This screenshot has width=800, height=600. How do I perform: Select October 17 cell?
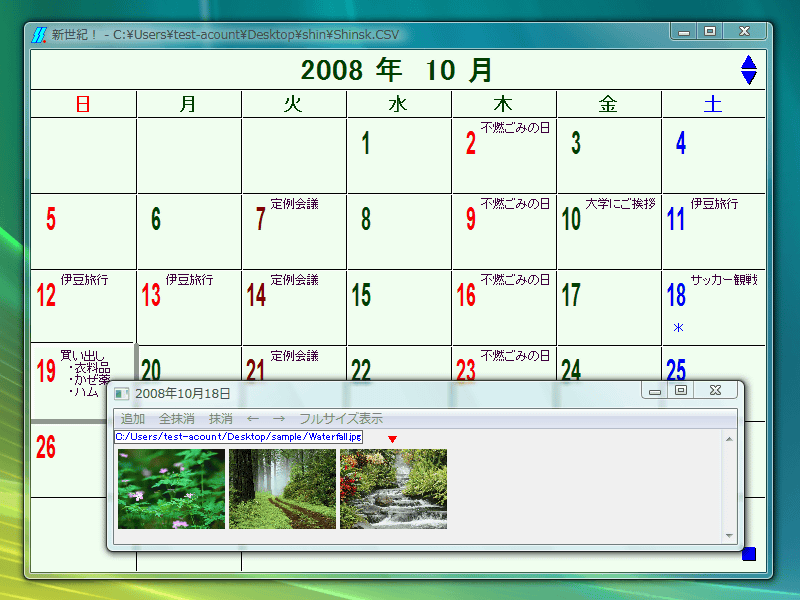coord(609,308)
